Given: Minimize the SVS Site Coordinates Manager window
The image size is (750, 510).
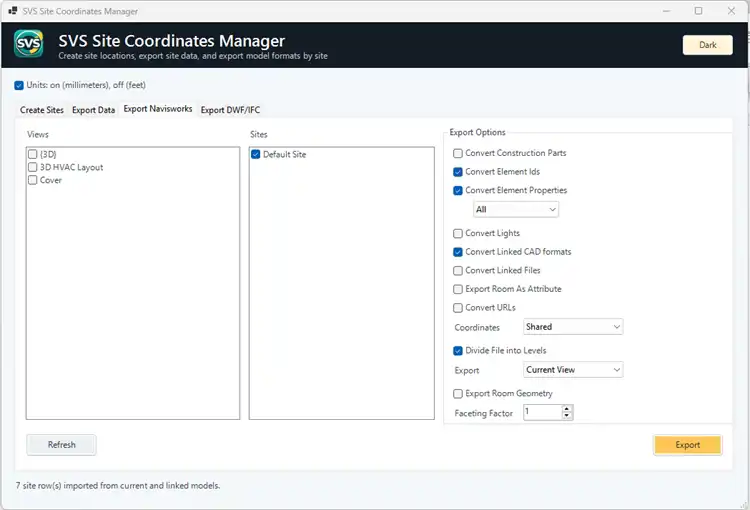Looking at the screenshot, I should click(x=666, y=11).
